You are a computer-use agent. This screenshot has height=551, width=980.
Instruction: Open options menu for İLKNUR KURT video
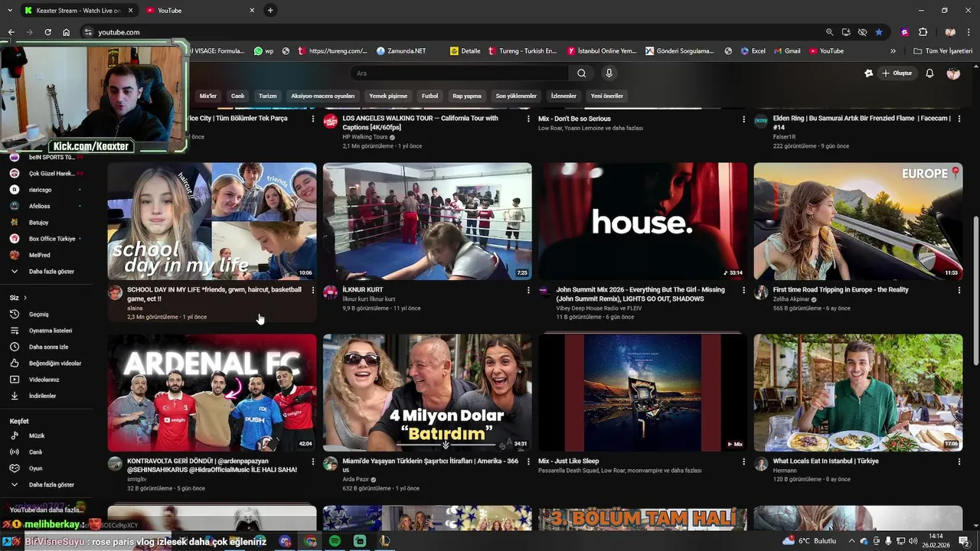pos(528,290)
